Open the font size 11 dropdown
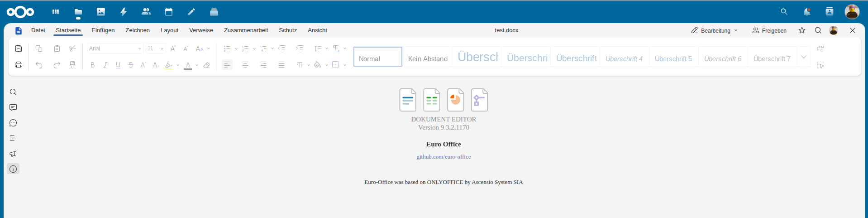This screenshot has height=218, width=868. 162,48
